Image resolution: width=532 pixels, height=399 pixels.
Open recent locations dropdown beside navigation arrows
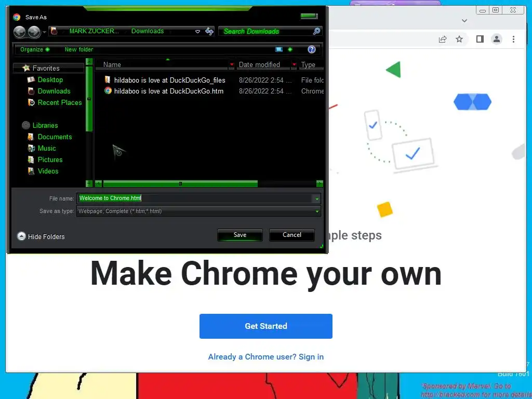pos(44,32)
